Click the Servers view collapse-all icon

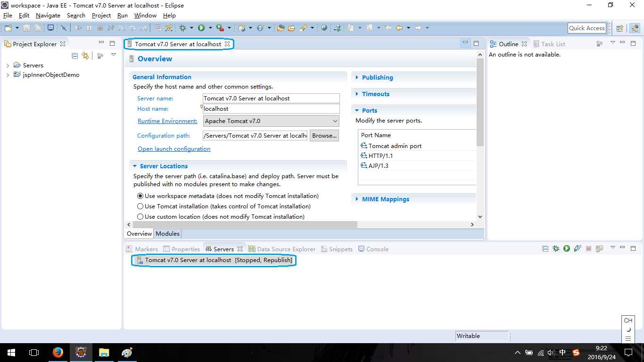pyautogui.click(x=545, y=248)
